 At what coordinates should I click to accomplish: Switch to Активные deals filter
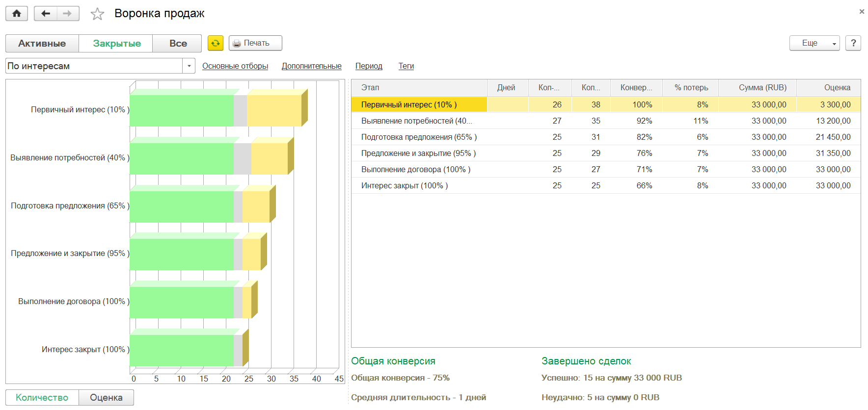click(x=42, y=43)
